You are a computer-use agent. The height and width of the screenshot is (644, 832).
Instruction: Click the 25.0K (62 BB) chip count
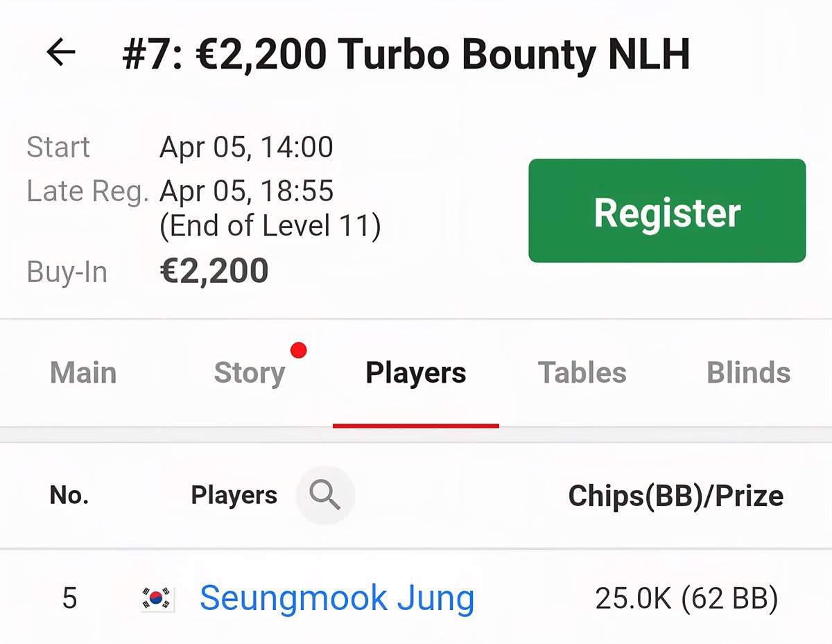(x=686, y=599)
